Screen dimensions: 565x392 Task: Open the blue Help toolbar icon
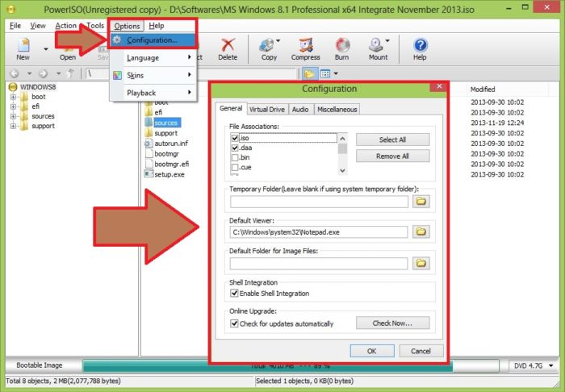(420, 45)
